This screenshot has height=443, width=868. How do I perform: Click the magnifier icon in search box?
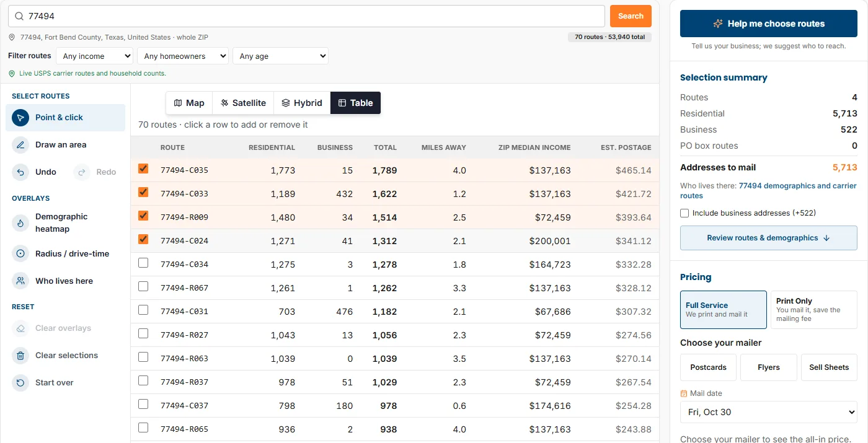click(x=19, y=16)
